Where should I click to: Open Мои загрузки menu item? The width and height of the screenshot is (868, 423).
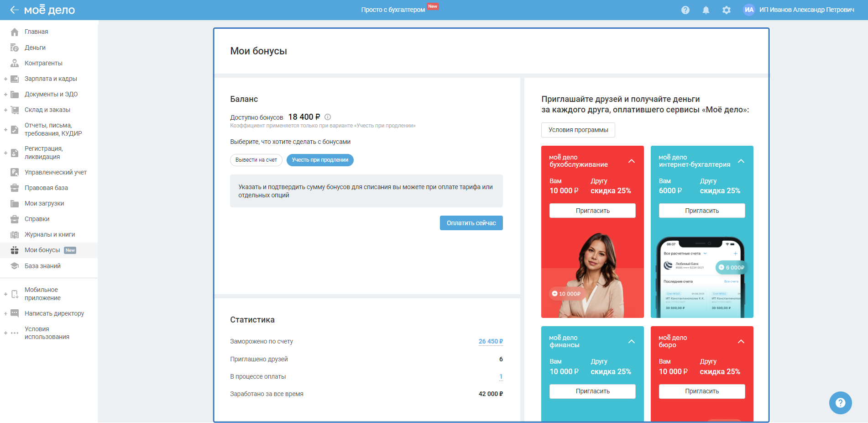coord(44,203)
